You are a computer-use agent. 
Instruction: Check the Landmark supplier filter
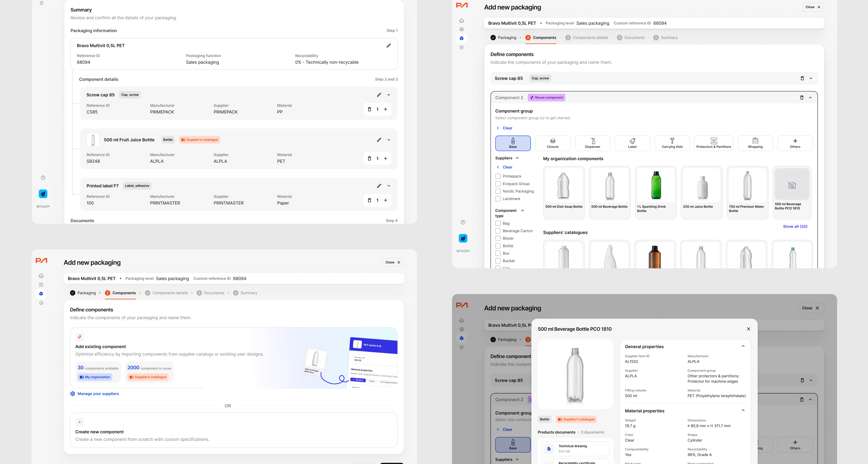tap(498, 199)
